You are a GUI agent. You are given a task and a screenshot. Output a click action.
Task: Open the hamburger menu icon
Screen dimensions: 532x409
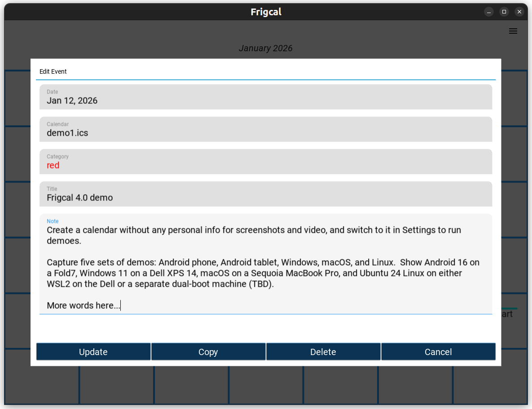click(513, 31)
